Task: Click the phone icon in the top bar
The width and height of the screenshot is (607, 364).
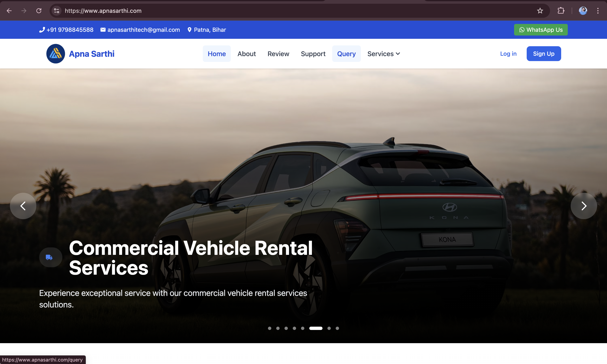Action: 42,30
